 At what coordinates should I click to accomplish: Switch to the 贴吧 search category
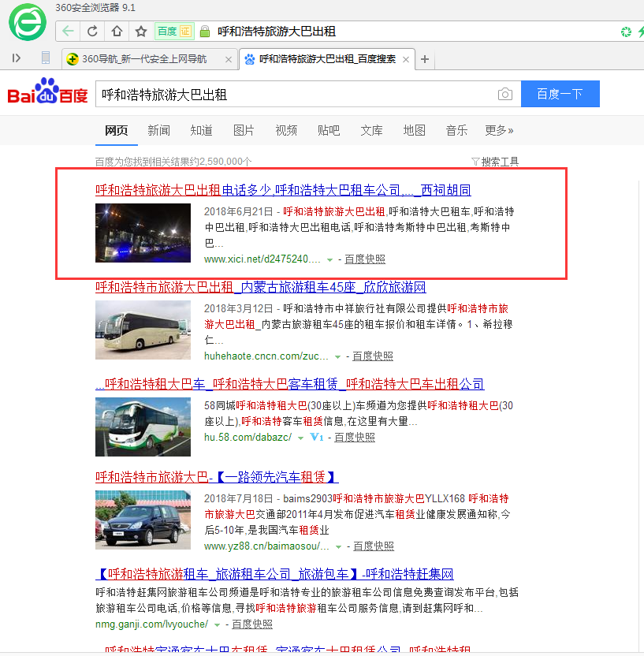coord(329,131)
